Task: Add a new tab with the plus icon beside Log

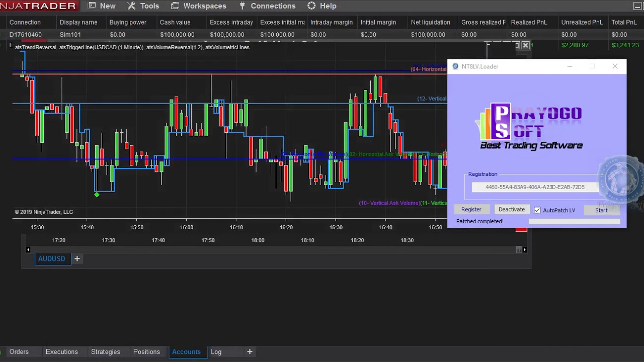Action: [250, 352]
